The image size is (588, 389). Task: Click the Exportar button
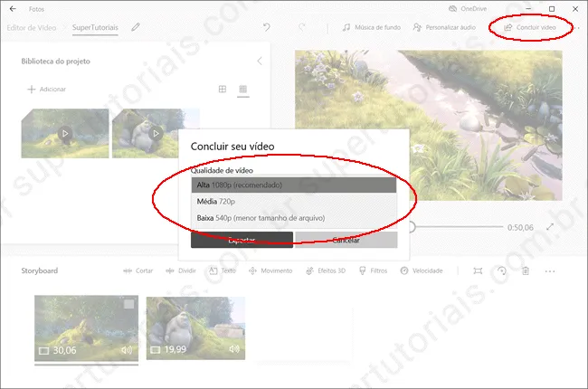(x=242, y=240)
